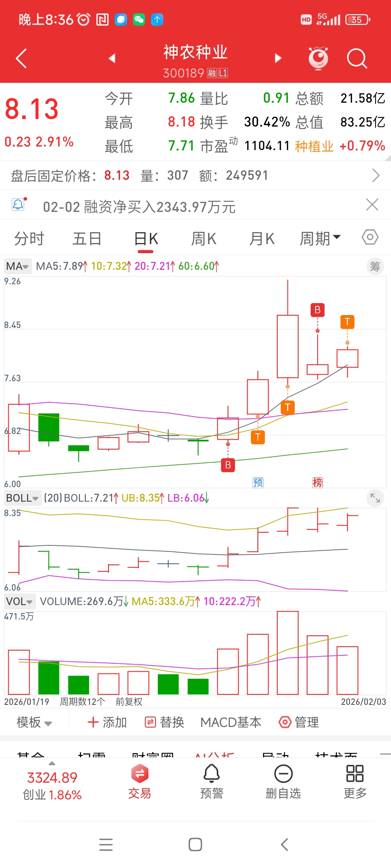This screenshot has width=391, height=868.
Task: Add an indicator with 添加
Action: tap(107, 722)
